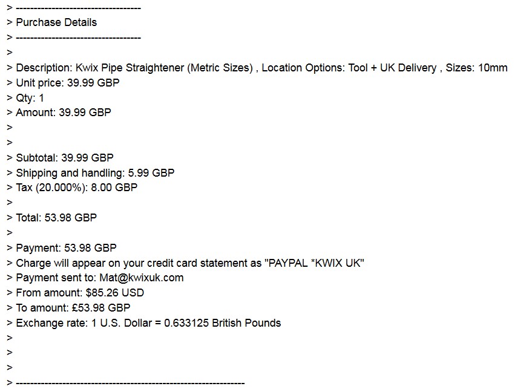Click the dashed divider below Purchase Details
532x392 pixels.
pyautogui.click(x=78, y=38)
